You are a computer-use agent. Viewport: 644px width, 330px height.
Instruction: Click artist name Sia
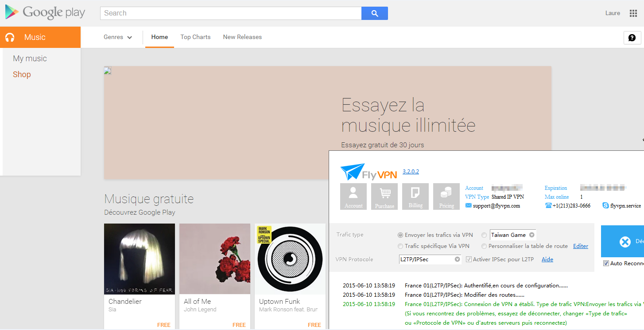(x=113, y=310)
